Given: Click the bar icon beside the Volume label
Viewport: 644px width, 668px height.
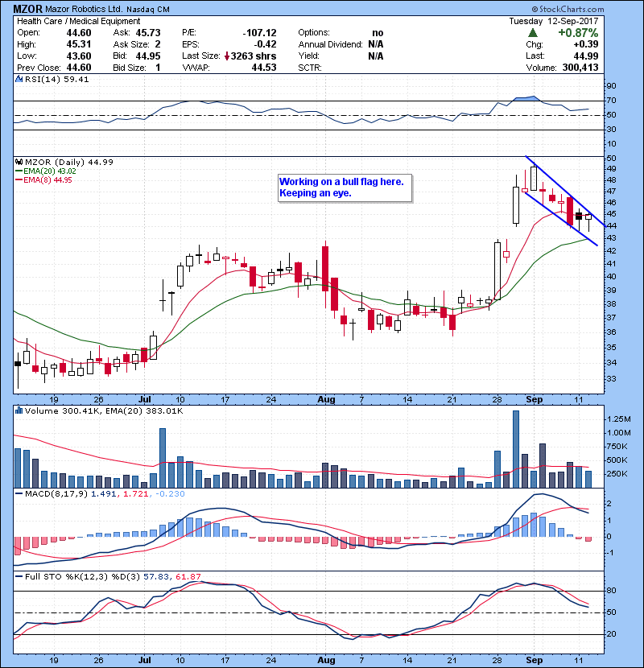Looking at the screenshot, I should click(19, 410).
